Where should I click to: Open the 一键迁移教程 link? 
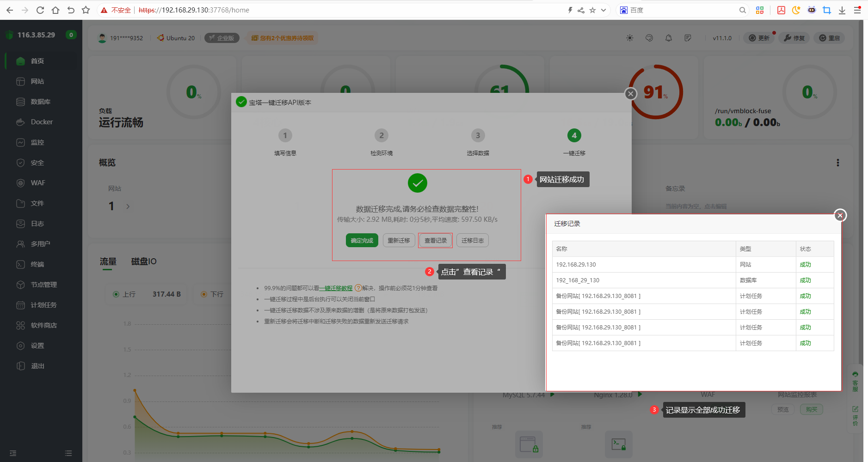[336, 288]
